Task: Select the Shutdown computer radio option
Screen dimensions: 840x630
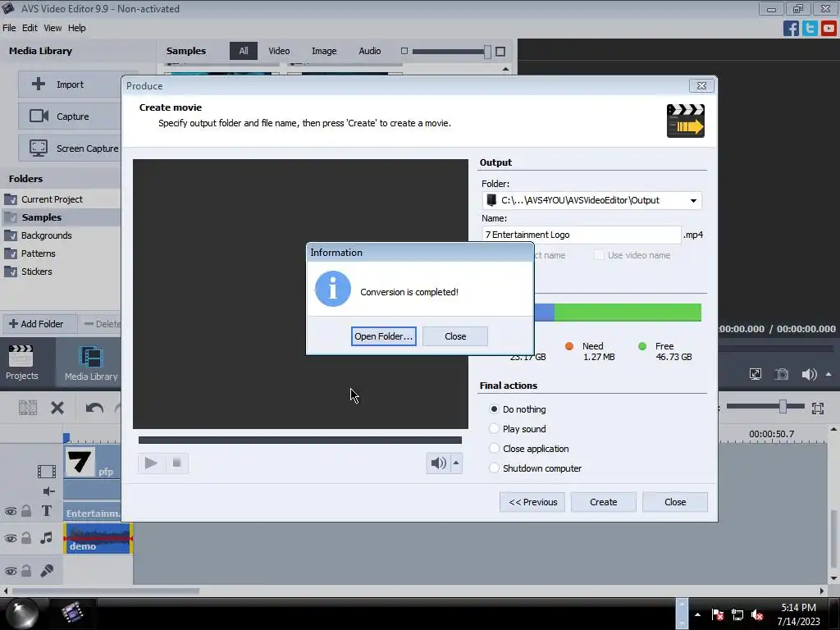Action: coord(494,468)
